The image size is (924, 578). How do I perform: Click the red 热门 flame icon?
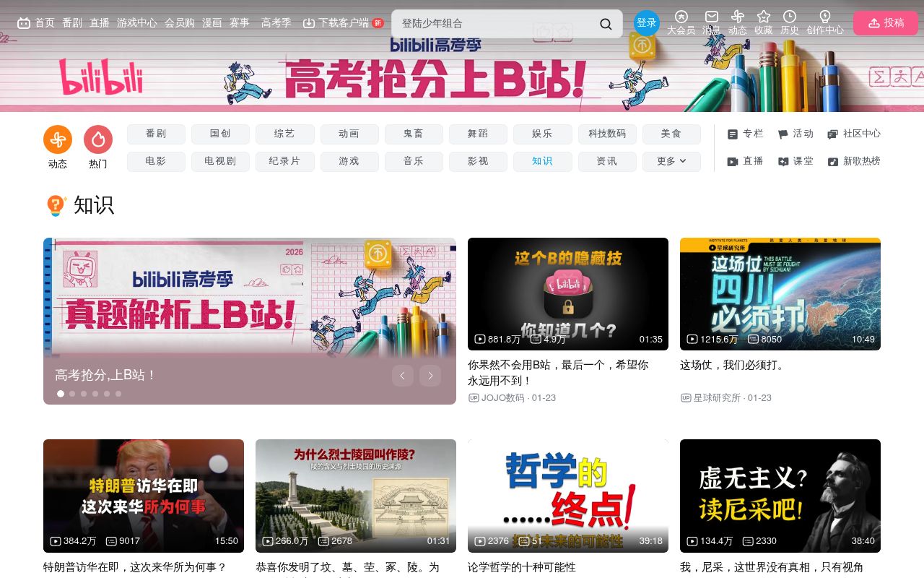click(x=98, y=139)
